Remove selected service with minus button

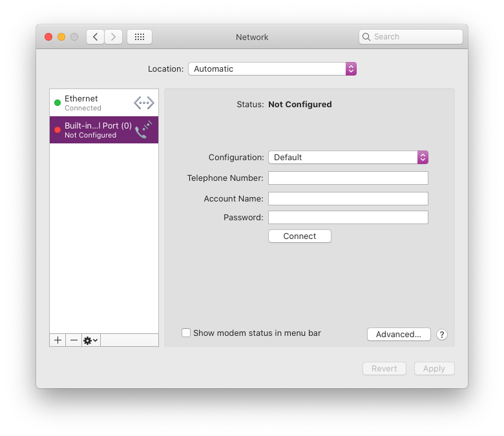(x=74, y=340)
